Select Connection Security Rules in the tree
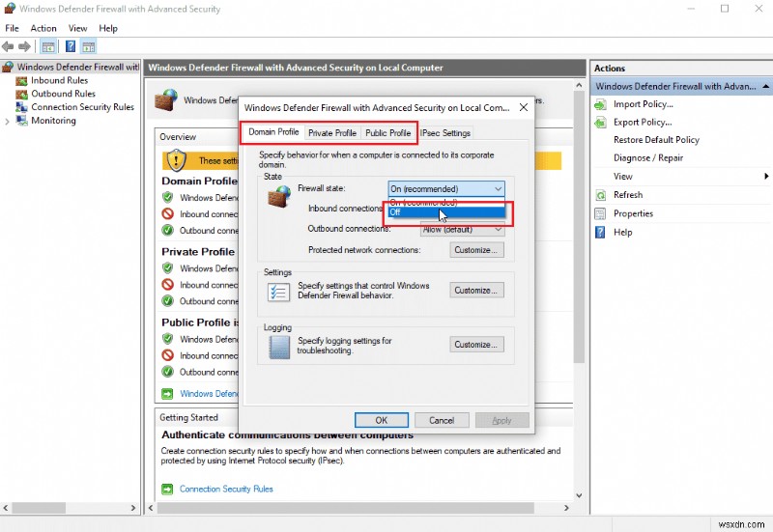Viewport: 773px width, 532px height. click(x=82, y=107)
